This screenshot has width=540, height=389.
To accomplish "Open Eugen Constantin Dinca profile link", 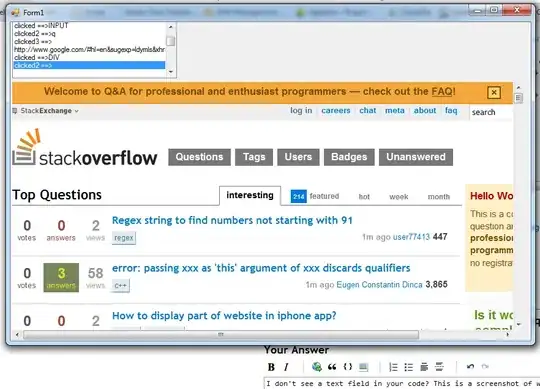I will click(379, 285).
